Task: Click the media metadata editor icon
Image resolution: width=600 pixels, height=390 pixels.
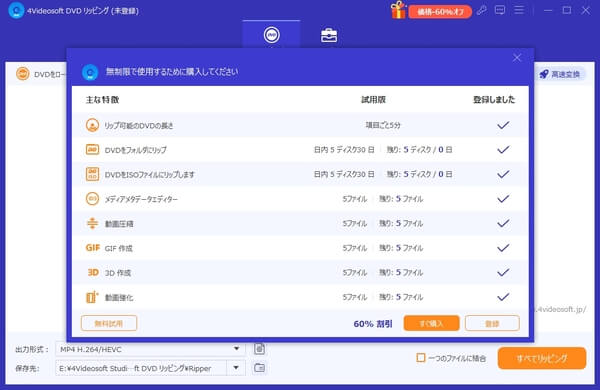Action: pyautogui.click(x=92, y=199)
